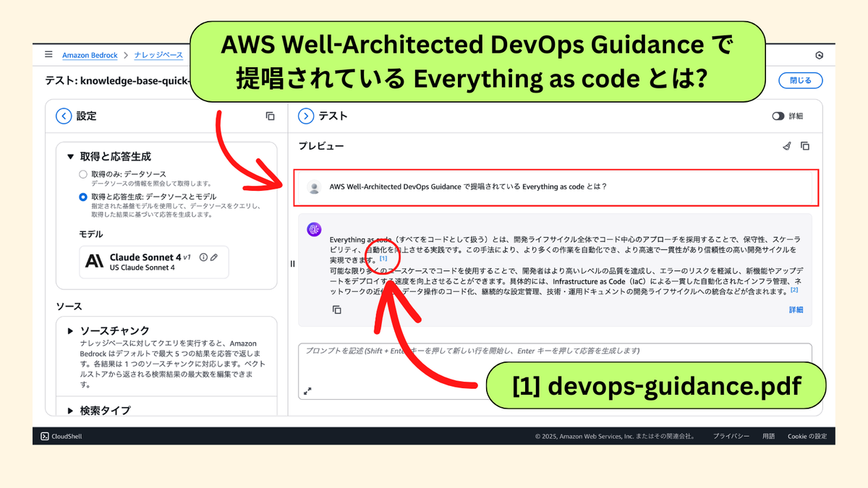Click the hexagon icon in top-right header
This screenshot has width=868, height=488.
coord(819,55)
